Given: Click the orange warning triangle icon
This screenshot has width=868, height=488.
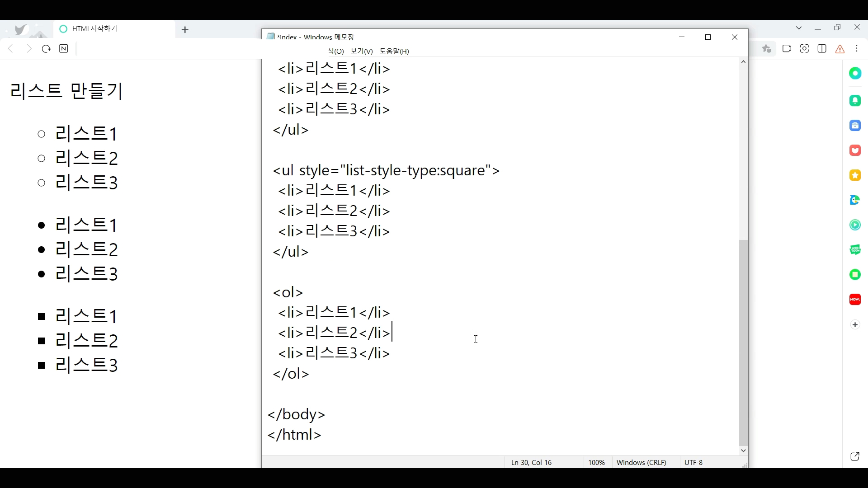Looking at the screenshot, I should pyautogui.click(x=840, y=49).
